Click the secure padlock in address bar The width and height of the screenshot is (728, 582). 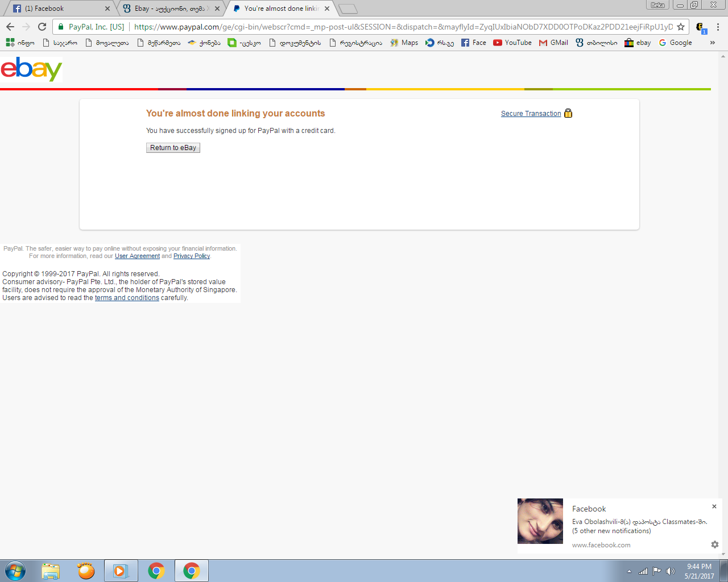[61, 27]
